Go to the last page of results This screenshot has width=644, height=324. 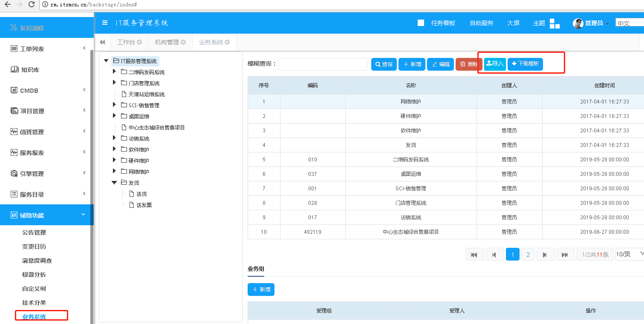[565, 255]
